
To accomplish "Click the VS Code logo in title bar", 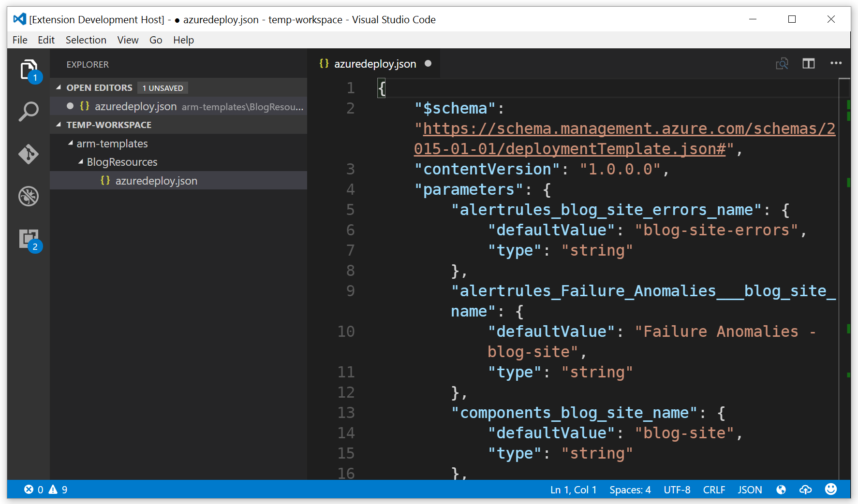I will (x=19, y=19).
